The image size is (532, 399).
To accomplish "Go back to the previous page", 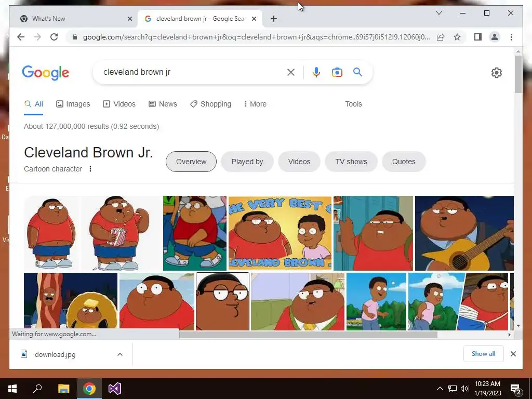I will (x=21, y=37).
